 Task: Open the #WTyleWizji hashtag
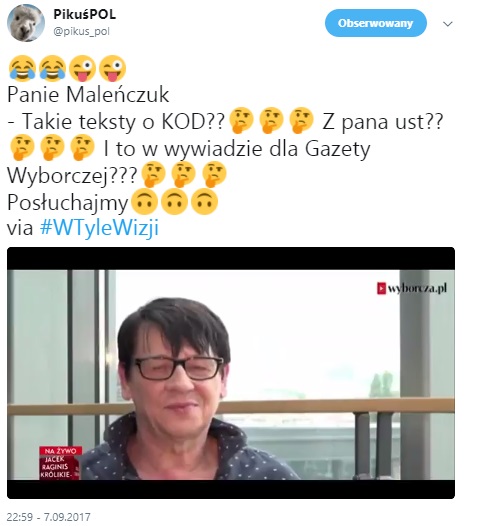pos(99,228)
